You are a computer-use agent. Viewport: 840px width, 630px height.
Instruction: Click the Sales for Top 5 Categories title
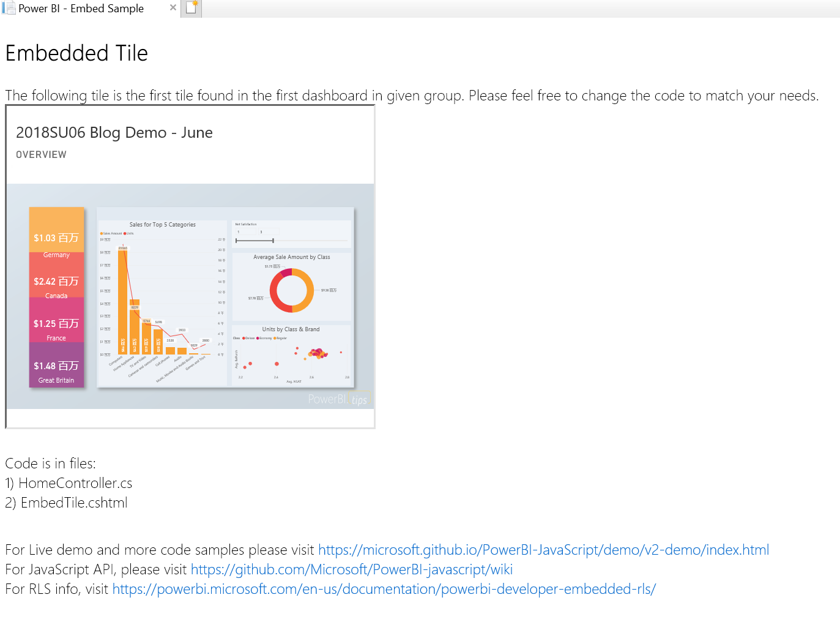[x=163, y=225]
